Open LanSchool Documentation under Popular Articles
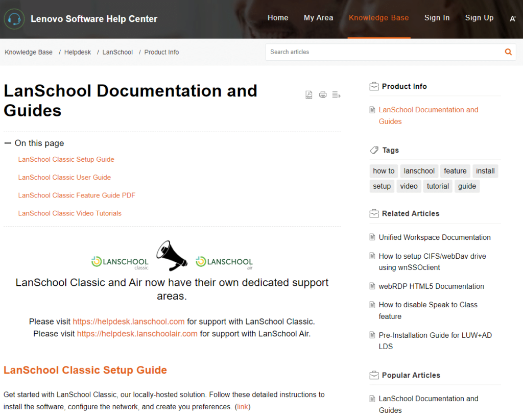The image size is (523, 420). click(x=429, y=404)
